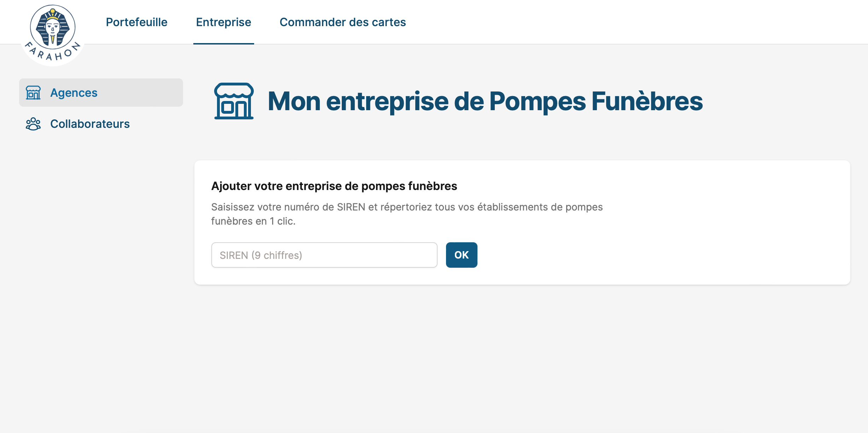Focus the SIREN (9 chiffres) input field
Viewport: 868px width, 433px height.
[x=324, y=255]
